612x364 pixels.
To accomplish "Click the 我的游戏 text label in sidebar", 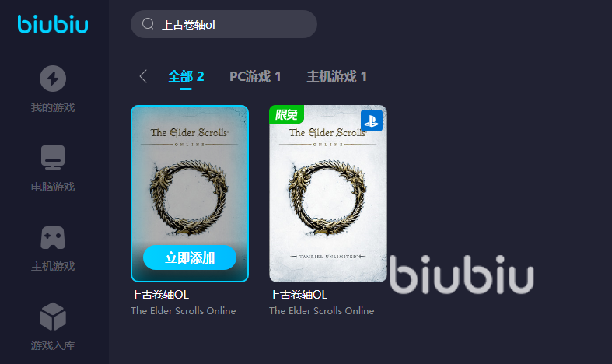I will coord(53,107).
